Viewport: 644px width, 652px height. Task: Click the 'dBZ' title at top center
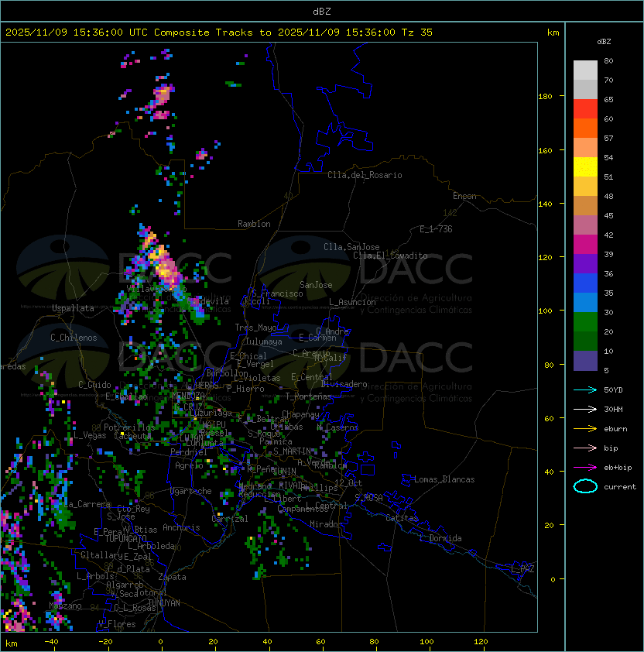[322, 11]
